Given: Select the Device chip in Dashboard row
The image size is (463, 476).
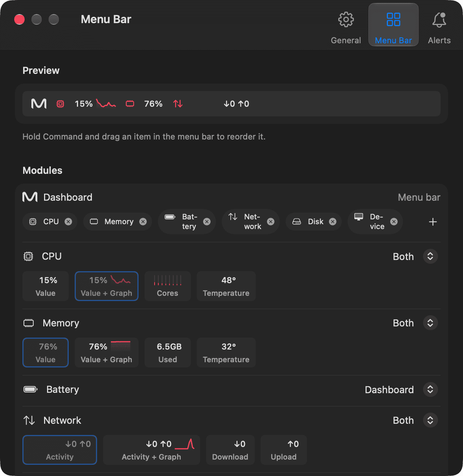Looking at the screenshot, I should pyautogui.click(x=375, y=222).
